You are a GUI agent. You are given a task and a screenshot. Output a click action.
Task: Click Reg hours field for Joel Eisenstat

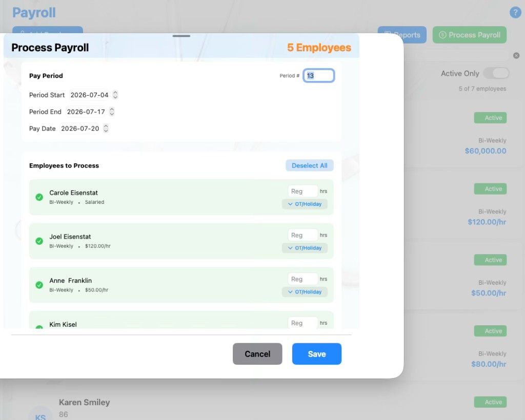click(302, 235)
